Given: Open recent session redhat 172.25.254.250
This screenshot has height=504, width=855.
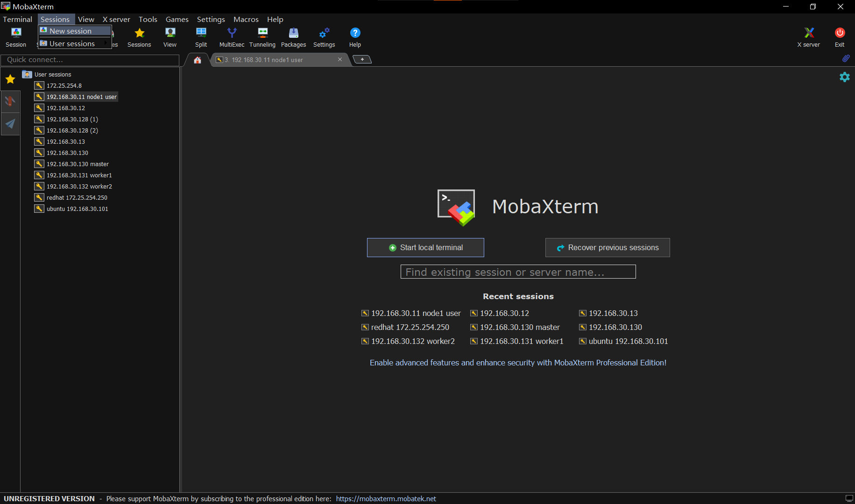Looking at the screenshot, I should (x=406, y=327).
